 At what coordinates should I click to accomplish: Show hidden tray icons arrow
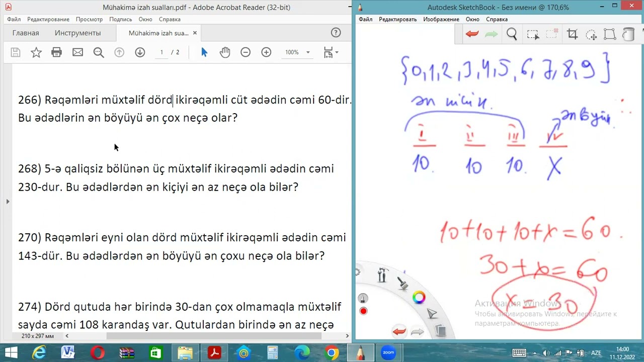click(534, 352)
